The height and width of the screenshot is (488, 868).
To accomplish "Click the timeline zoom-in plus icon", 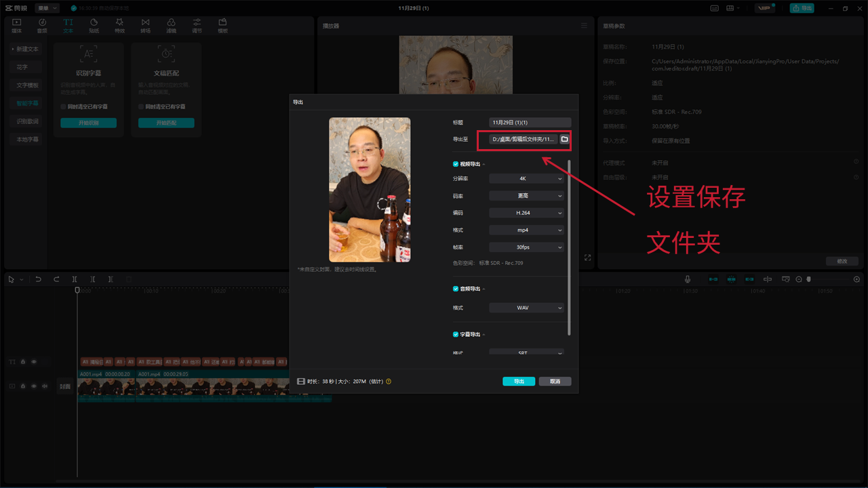I will 856,279.
